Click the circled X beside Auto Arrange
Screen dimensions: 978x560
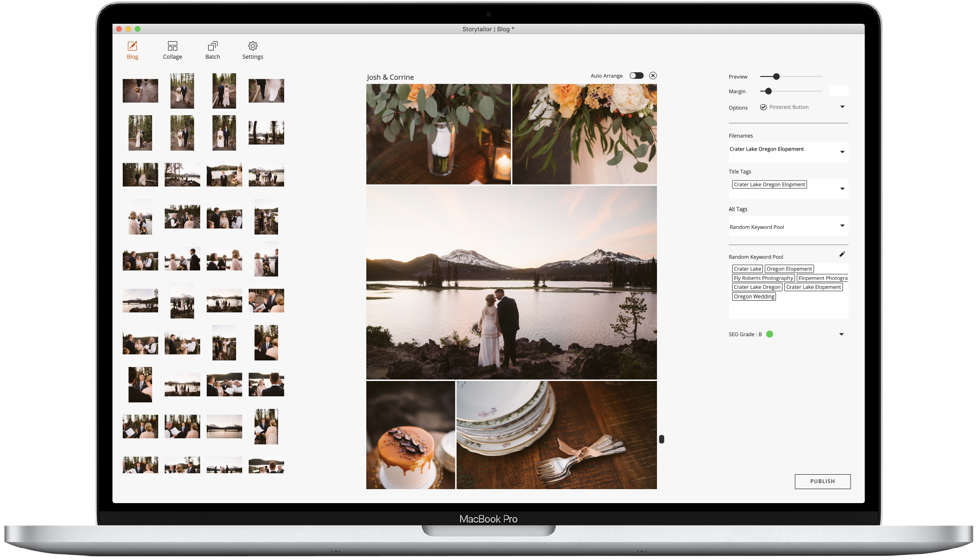[x=653, y=76]
